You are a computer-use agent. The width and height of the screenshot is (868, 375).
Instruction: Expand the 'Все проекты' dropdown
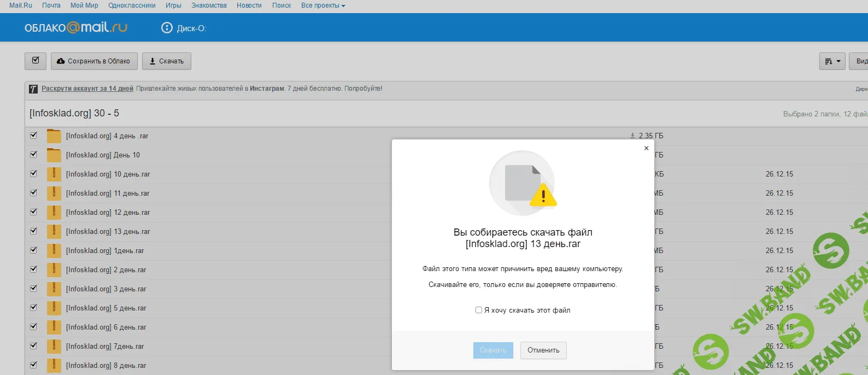coord(322,5)
